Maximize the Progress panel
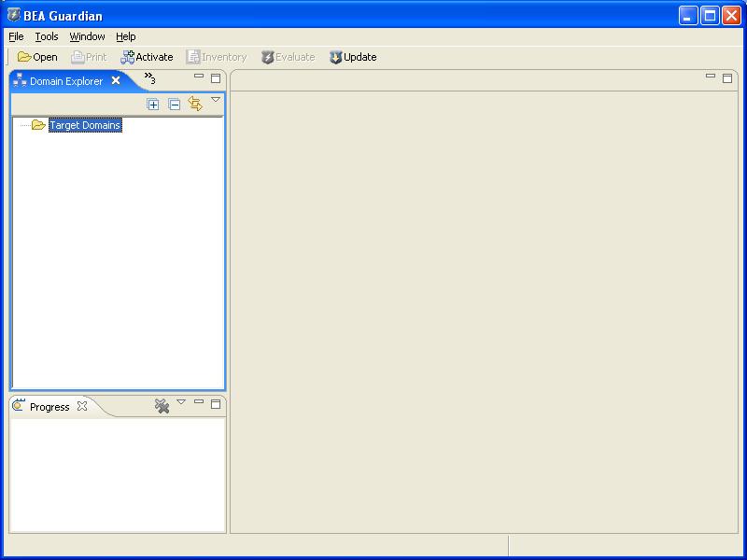This screenshot has width=747, height=560. coord(216,404)
